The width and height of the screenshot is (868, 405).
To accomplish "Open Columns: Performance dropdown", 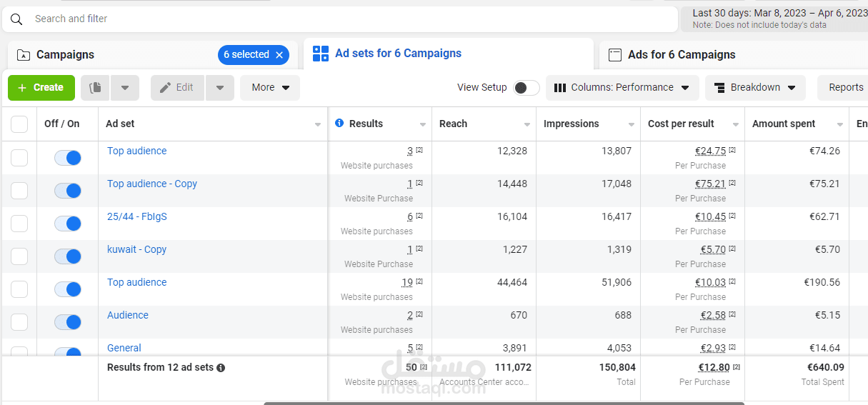I will click(x=622, y=88).
